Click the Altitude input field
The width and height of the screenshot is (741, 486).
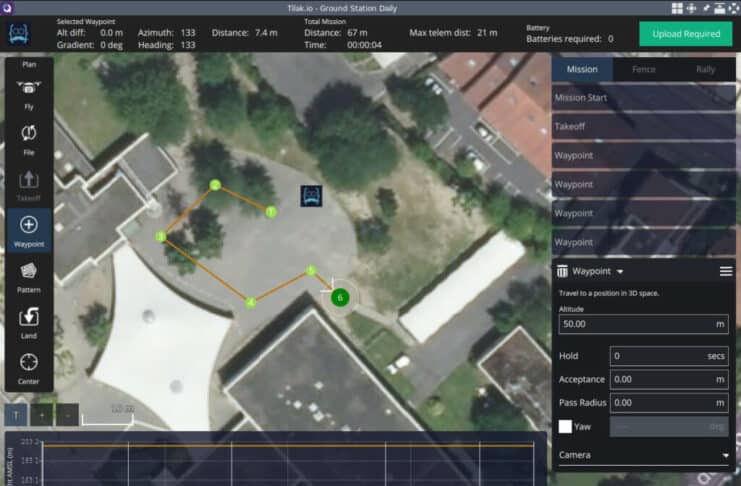[x=643, y=324]
